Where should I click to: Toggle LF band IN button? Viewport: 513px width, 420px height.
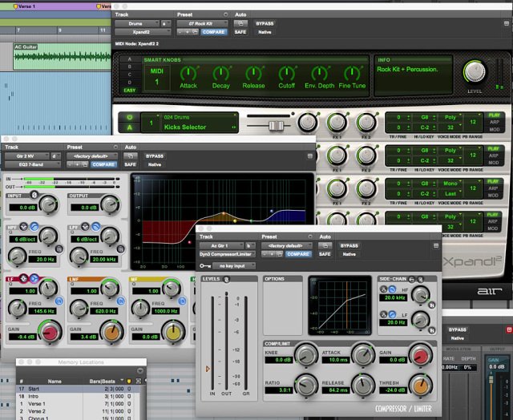coord(59,301)
